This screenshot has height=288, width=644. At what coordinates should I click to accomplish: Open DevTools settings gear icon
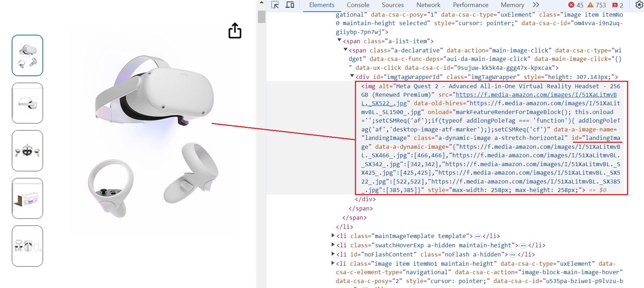click(639, 5)
